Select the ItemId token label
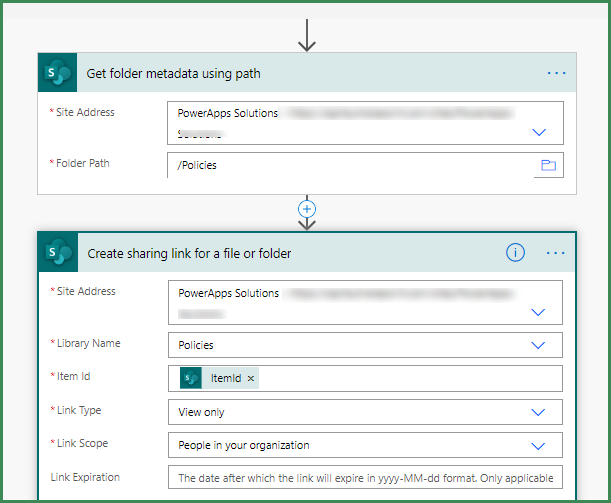The height and width of the screenshot is (503, 611). pyautogui.click(x=226, y=378)
